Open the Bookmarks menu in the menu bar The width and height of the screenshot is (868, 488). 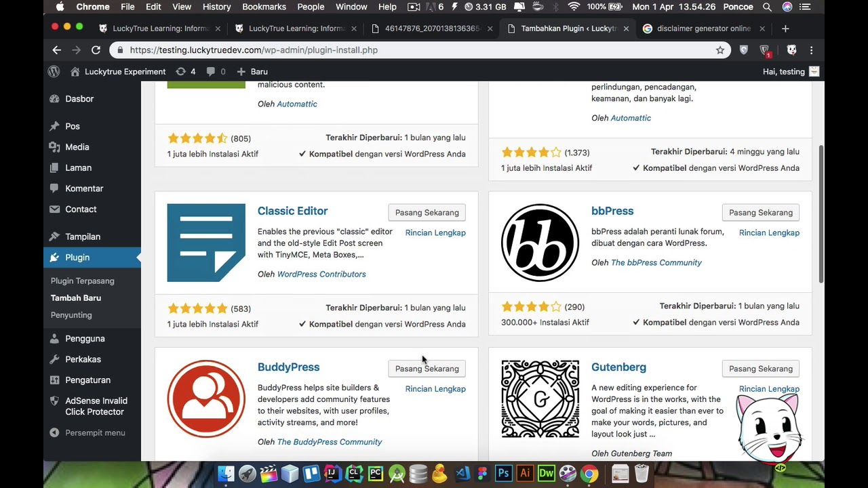[264, 7]
